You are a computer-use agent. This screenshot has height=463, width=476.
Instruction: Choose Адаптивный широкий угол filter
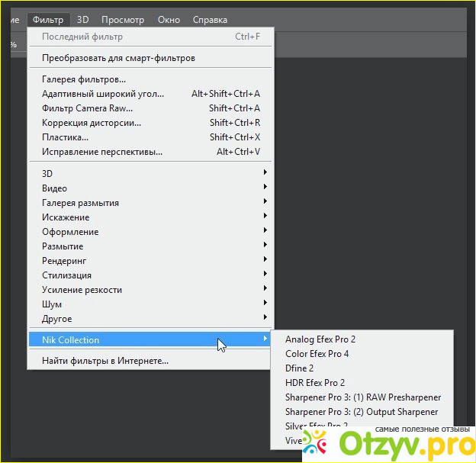(103, 94)
